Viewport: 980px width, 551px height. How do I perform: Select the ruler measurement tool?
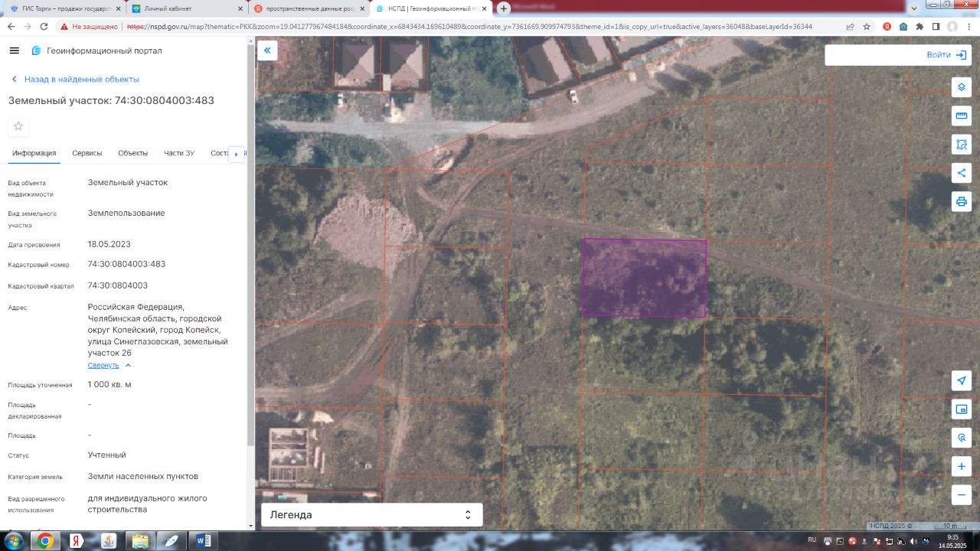(x=962, y=116)
